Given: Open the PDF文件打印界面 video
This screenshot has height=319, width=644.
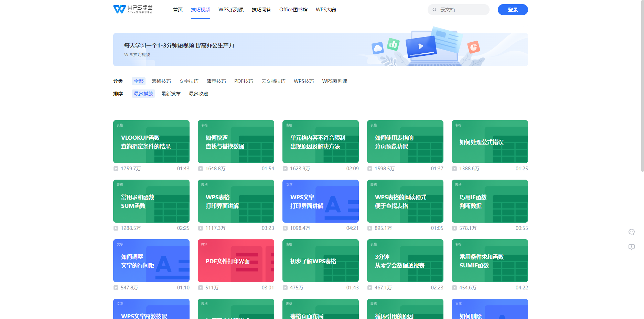Looking at the screenshot, I should tap(236, 260).
